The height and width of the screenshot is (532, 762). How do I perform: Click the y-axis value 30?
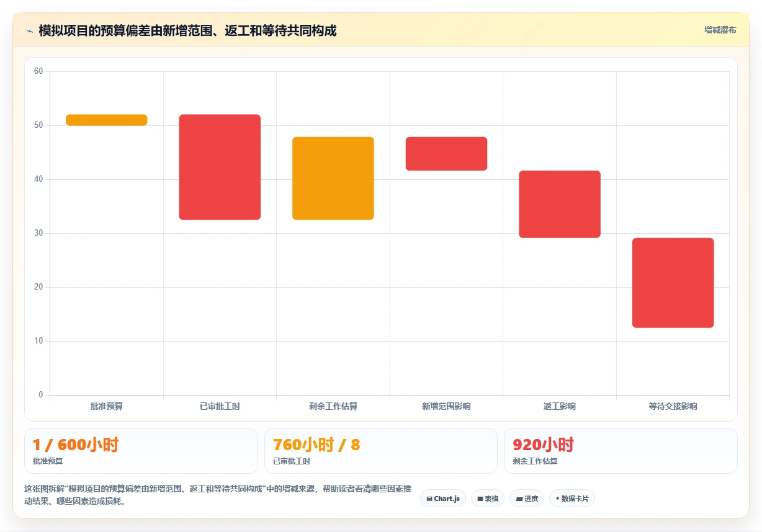click(x=38, y=233)
